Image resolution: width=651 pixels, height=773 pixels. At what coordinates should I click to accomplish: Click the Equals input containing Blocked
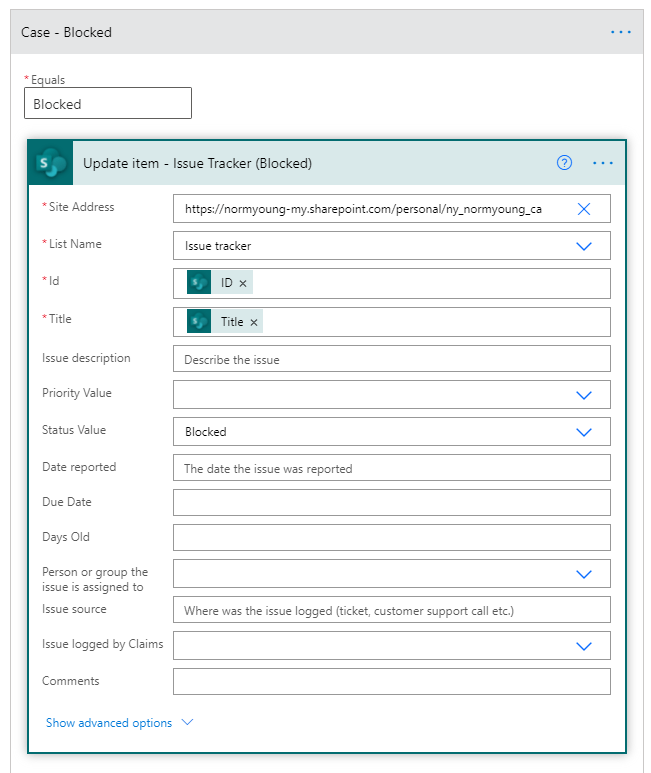pyautogui.click(x=108, y=104)
